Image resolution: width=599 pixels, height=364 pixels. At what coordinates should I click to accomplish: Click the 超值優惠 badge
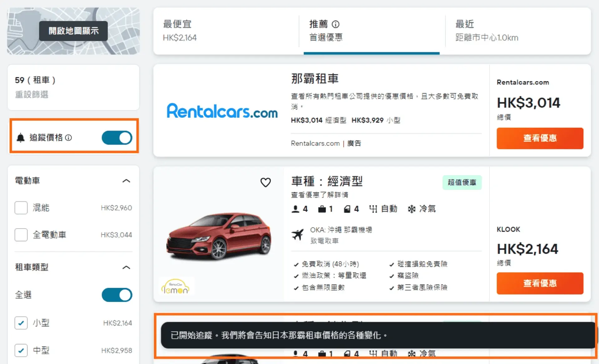click(x=462, y=182)
